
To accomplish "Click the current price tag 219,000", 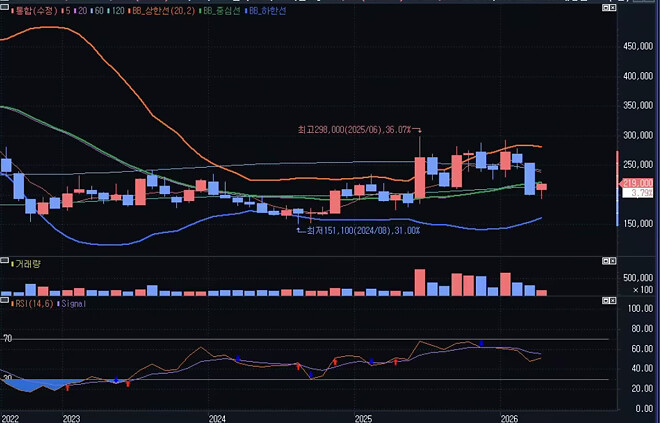I will tap(637, 184).
